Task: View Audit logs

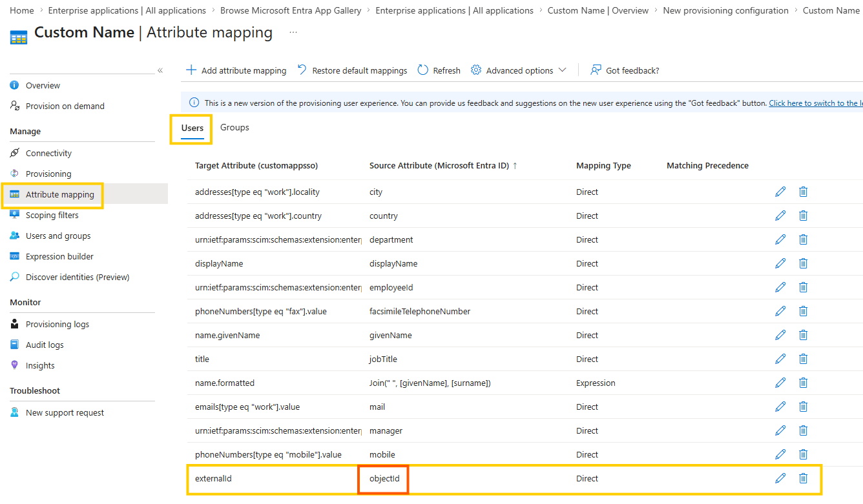Action: click(45, 345)
